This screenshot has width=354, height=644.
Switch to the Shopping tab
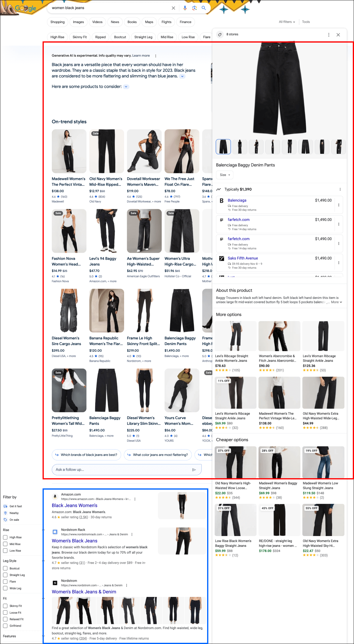pyautogui.click(x=58, y=22)
